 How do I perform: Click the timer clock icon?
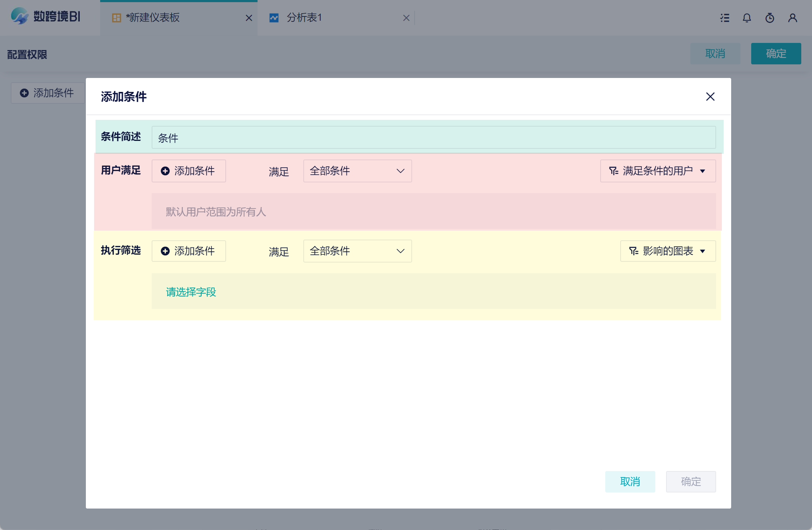point(769,18)
